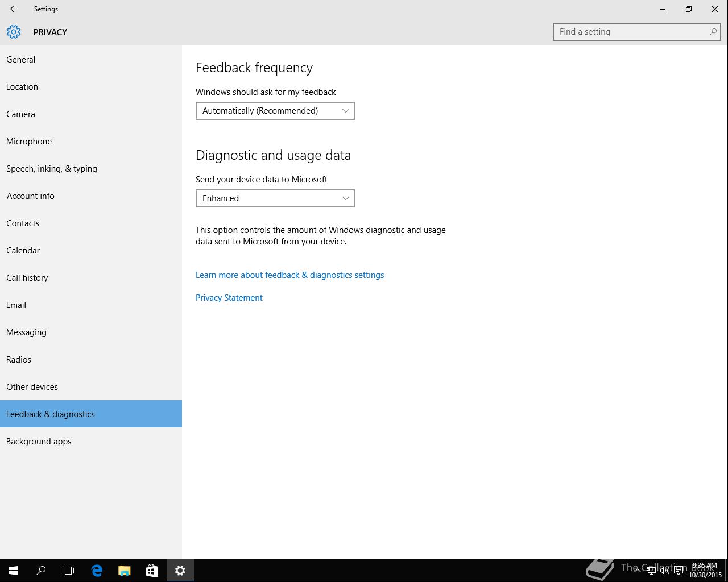Click 'Send your device data to Microsoft' label
728x582 pixels.
[262, 180]
